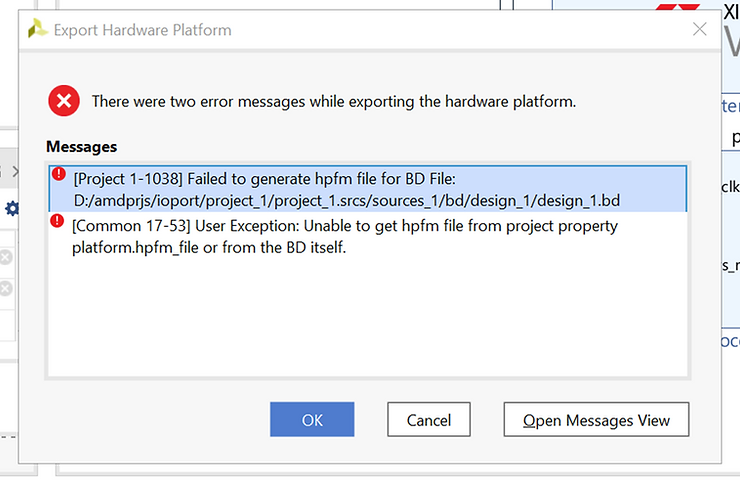Click the Vivado logo in dialog title bar
The image size is (740, 483).
coord(38,30)
